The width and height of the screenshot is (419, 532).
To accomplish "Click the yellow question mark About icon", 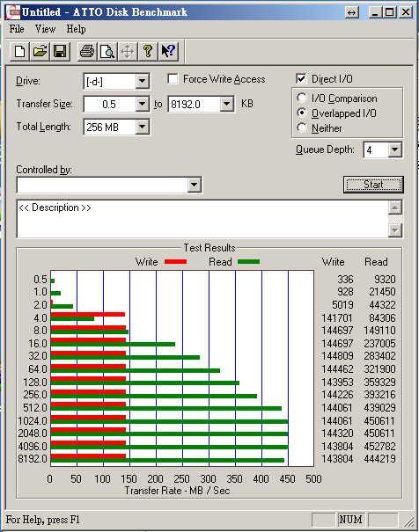I will click(x=148, y=52).
